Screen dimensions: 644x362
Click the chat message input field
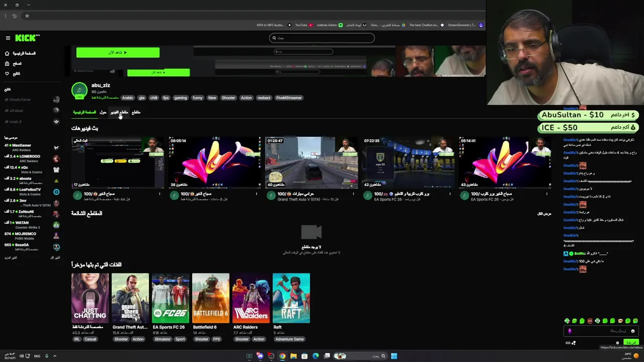click(601, 331)
